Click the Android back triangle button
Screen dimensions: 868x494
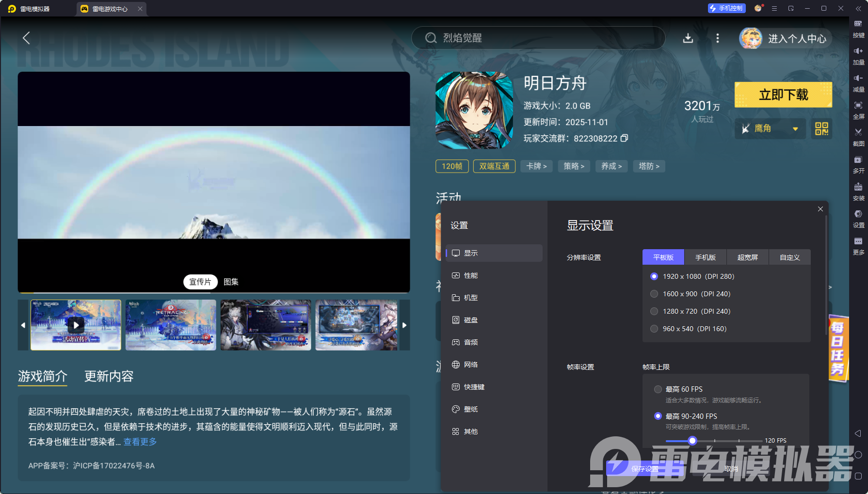[x=858, y=433]
